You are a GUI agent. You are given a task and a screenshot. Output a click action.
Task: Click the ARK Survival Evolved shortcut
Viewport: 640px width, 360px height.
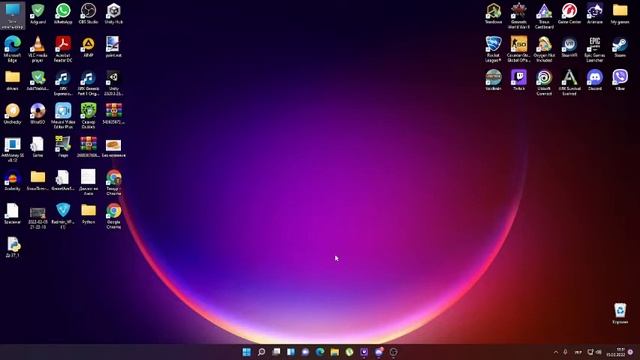[x=569, y=83]
